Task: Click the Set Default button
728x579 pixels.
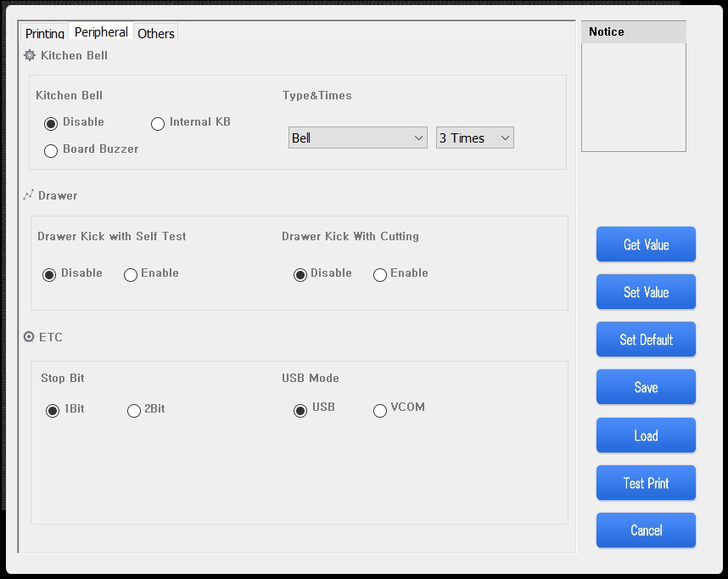Action: [646, 340]
